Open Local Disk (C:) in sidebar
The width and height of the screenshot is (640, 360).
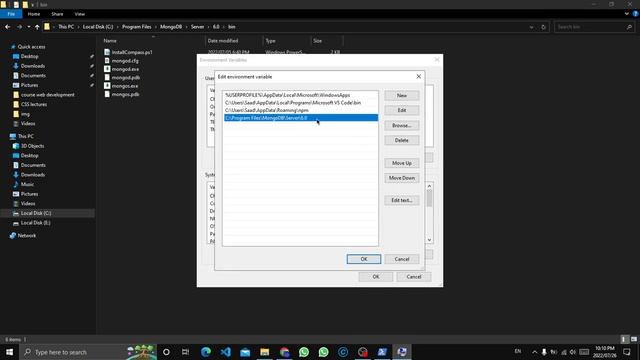pyautogui.click(x=36, y=213)
